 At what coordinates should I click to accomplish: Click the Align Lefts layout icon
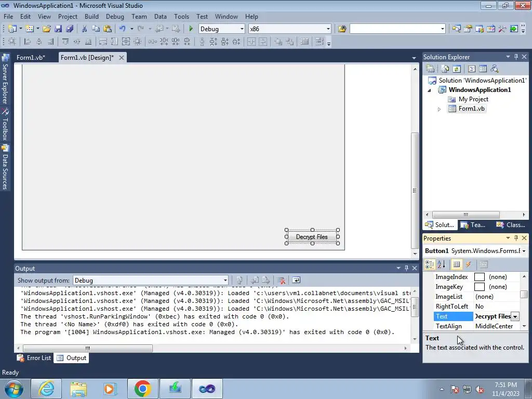click(x=27, y=42)
